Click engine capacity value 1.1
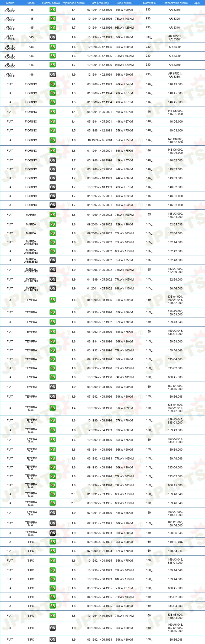 point(73,84)
